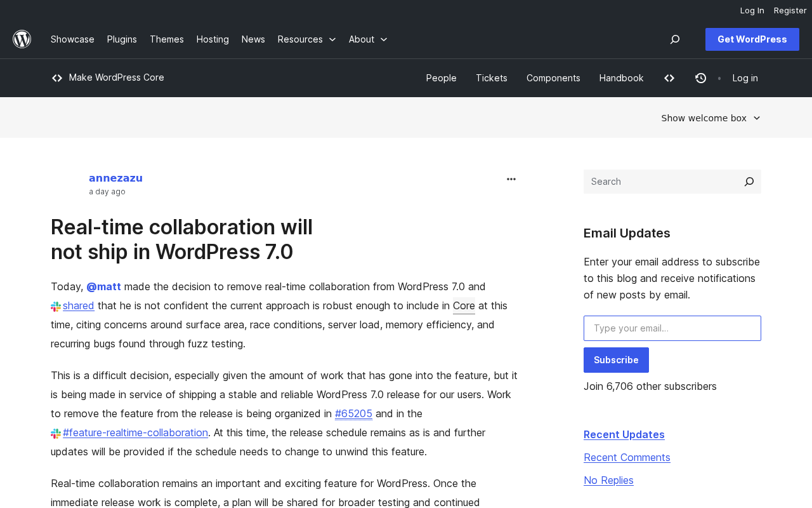Submit the sidebar search magnifier button
Viewport: 812px width, 508px height.
(749, 182)
